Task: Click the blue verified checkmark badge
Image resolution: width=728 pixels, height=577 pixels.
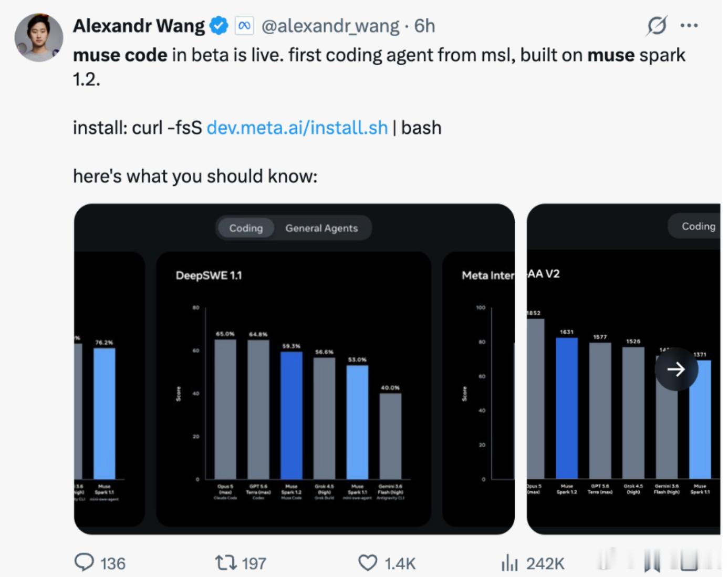Action: click(219, 26)
